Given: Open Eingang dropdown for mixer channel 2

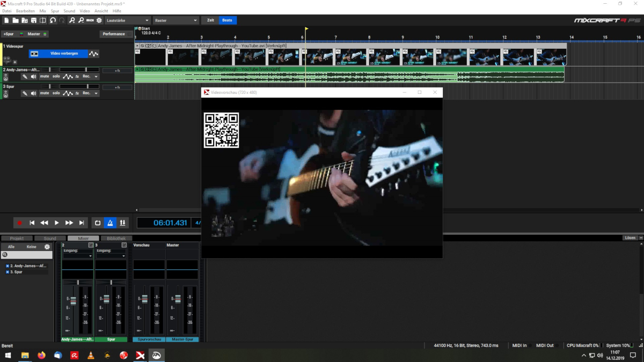Looking at the screenshot, I should click(78, 256).
